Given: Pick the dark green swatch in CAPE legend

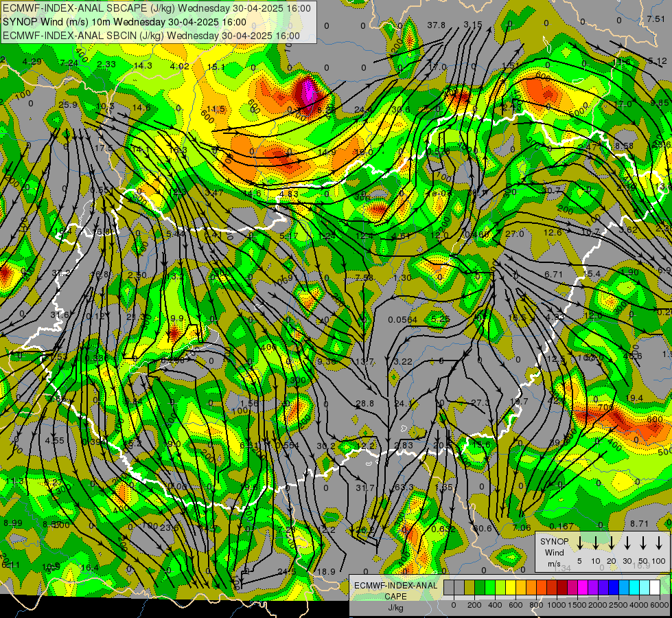Looking at the screenshot, I should point(480,587).
